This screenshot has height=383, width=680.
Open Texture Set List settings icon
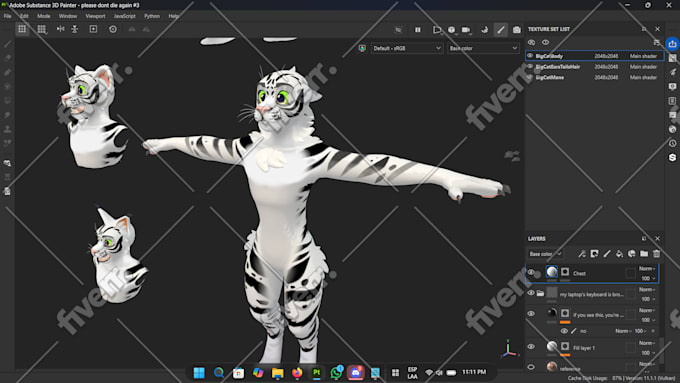[x=656, y=43]
